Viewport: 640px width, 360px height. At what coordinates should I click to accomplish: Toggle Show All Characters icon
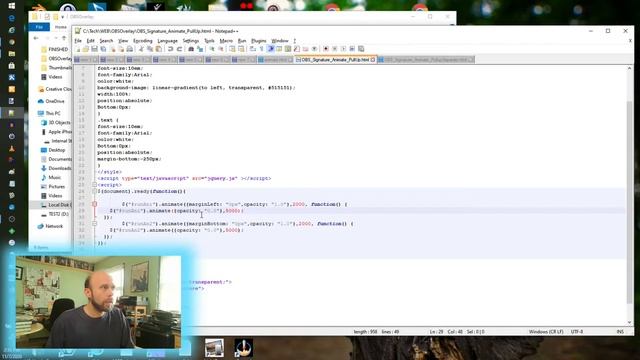pos(262,49)
